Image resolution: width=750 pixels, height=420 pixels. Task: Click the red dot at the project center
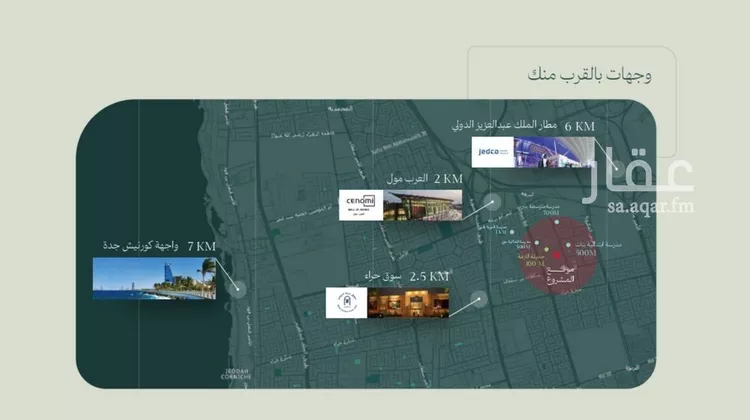click(x=557, y=255)
